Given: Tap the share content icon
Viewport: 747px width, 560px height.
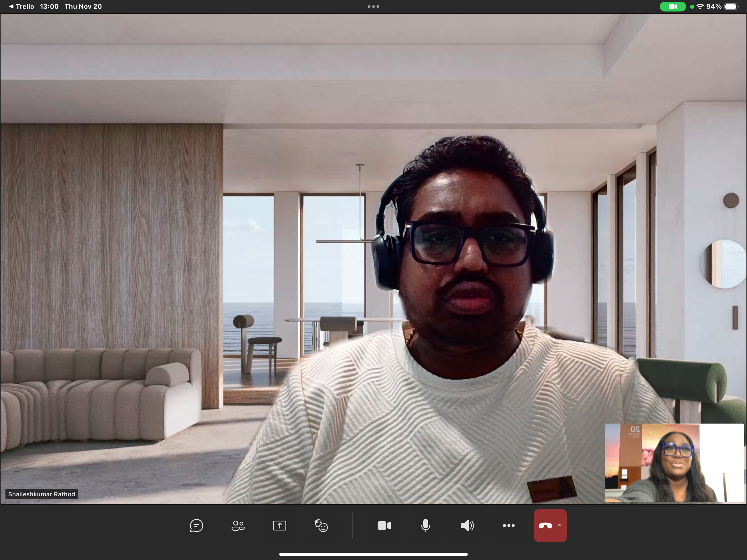Looking at the screenshot, I should pos(279,526).
